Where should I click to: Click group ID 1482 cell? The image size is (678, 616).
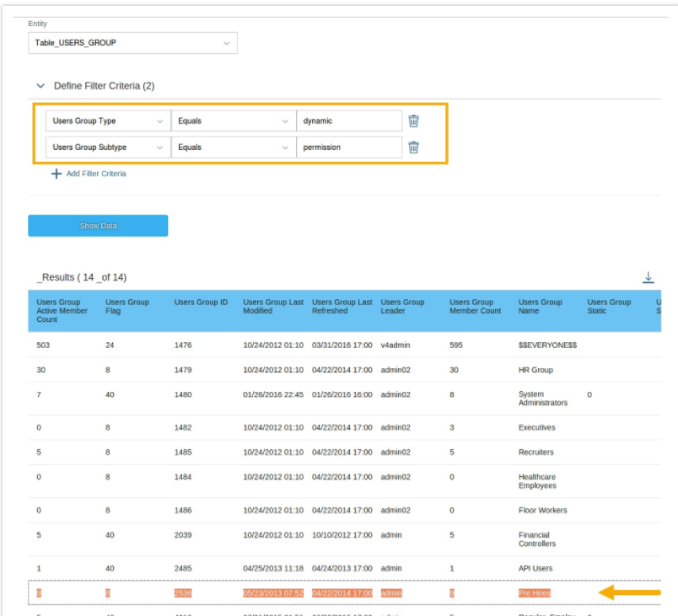pyautogui.click(x=183, y=427)
